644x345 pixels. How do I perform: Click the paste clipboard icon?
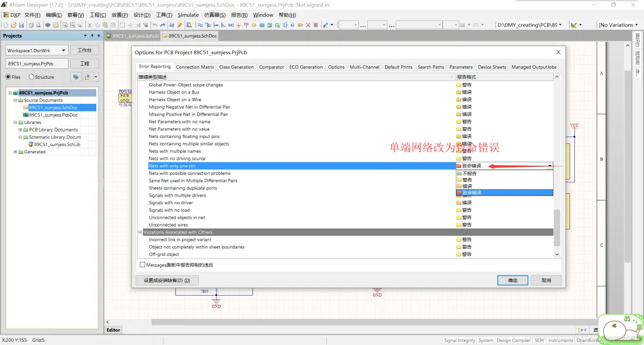tap(105, 25)
